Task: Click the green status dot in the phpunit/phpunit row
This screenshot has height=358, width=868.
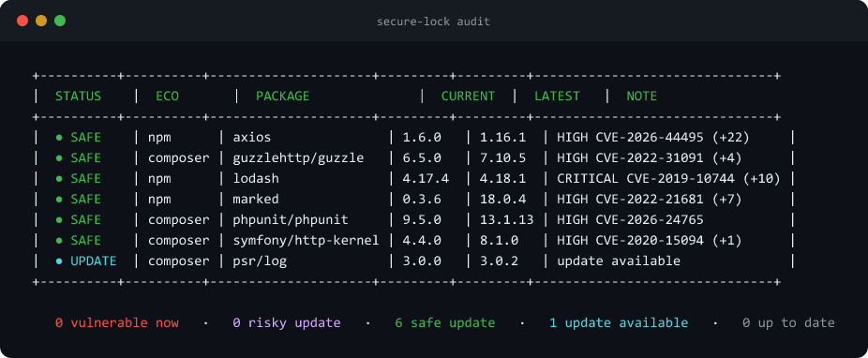Action: click(59, 220)
